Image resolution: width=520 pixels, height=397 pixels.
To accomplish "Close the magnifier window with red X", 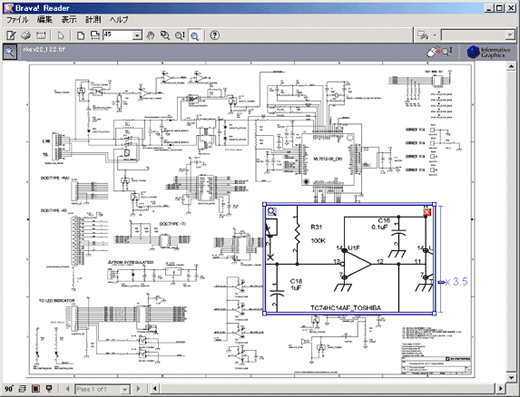I will tap(427, 212).
